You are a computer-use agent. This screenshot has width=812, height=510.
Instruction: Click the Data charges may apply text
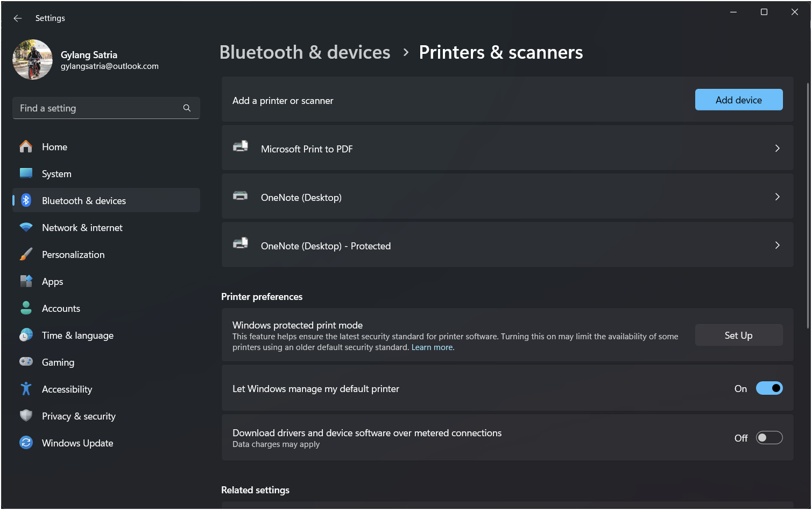(276, 444)
